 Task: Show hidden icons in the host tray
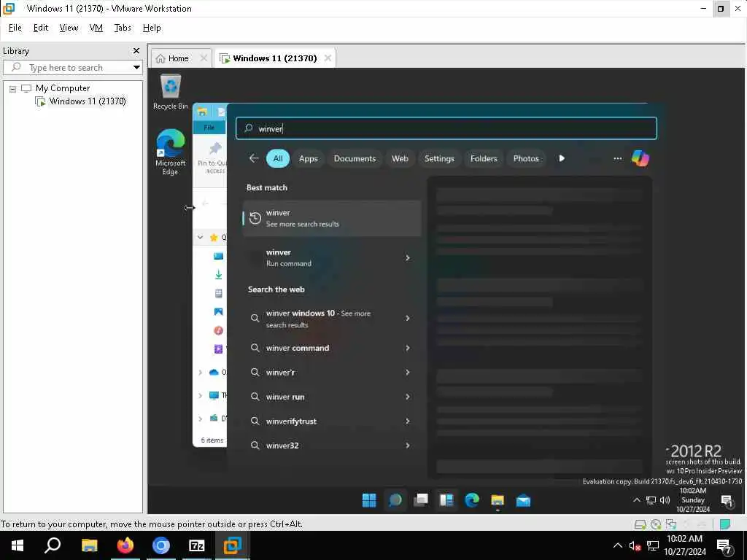tap(617, 545)
